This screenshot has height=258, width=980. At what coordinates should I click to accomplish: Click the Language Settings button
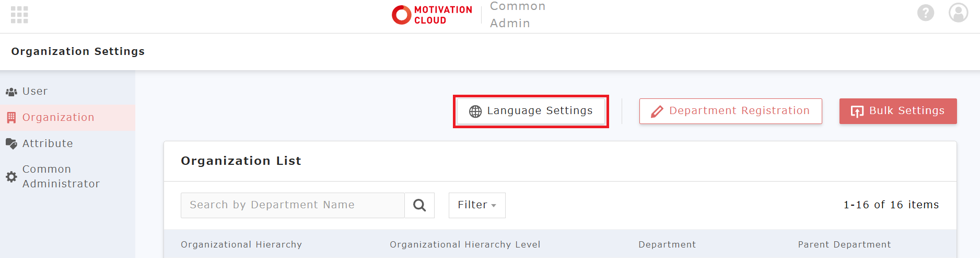(531, 111)
